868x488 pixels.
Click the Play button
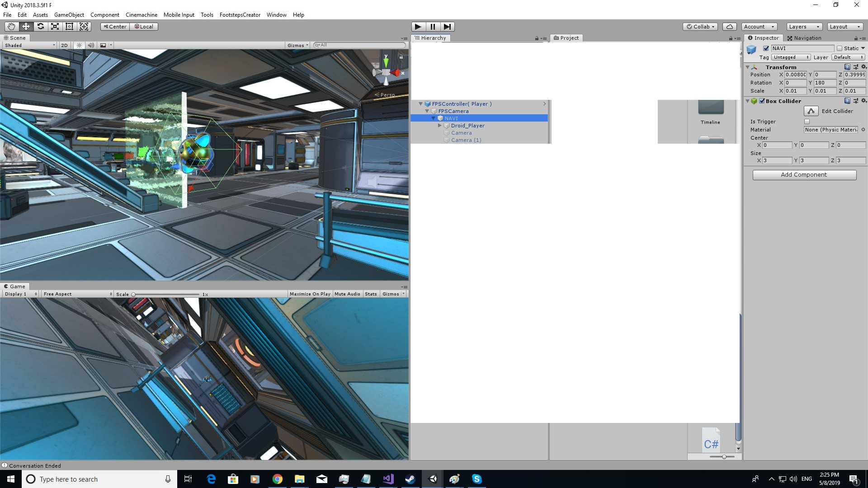[418, 27]
